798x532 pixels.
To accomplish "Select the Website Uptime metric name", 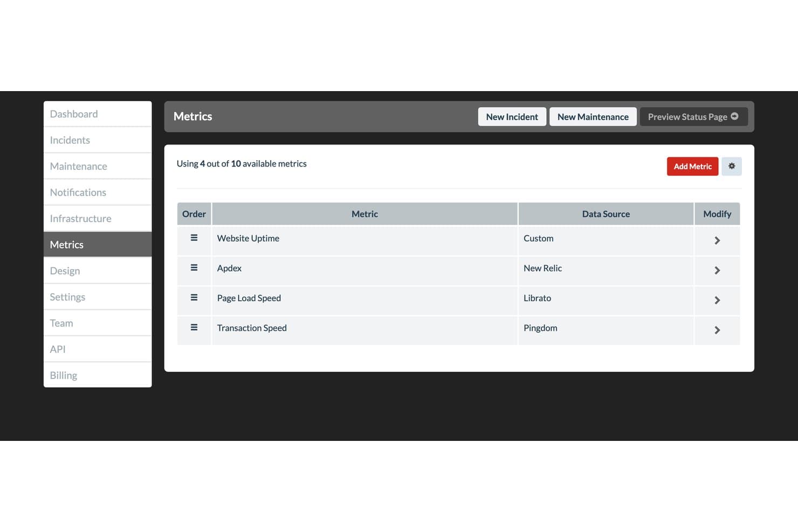I will (248, 238).
